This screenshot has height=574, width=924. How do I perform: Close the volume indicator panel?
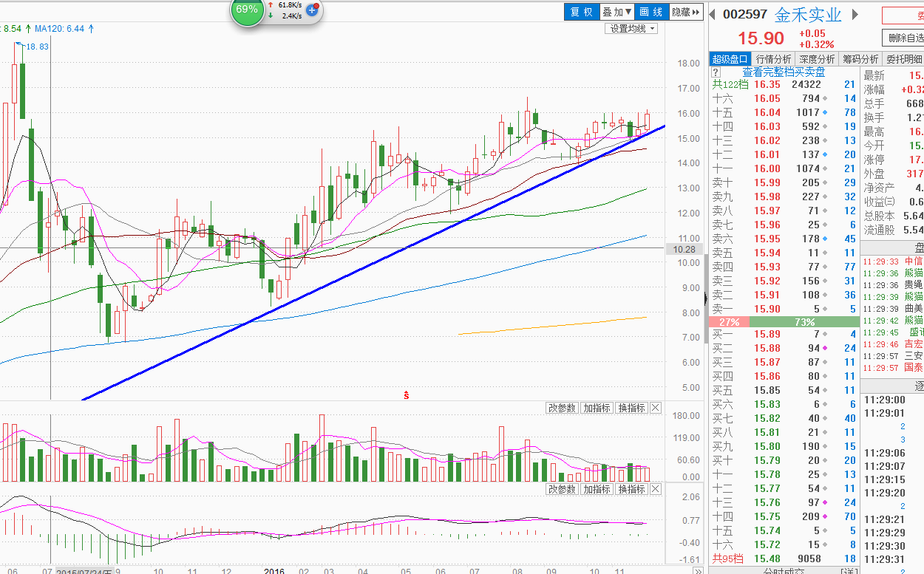click(x=655, y=408)
